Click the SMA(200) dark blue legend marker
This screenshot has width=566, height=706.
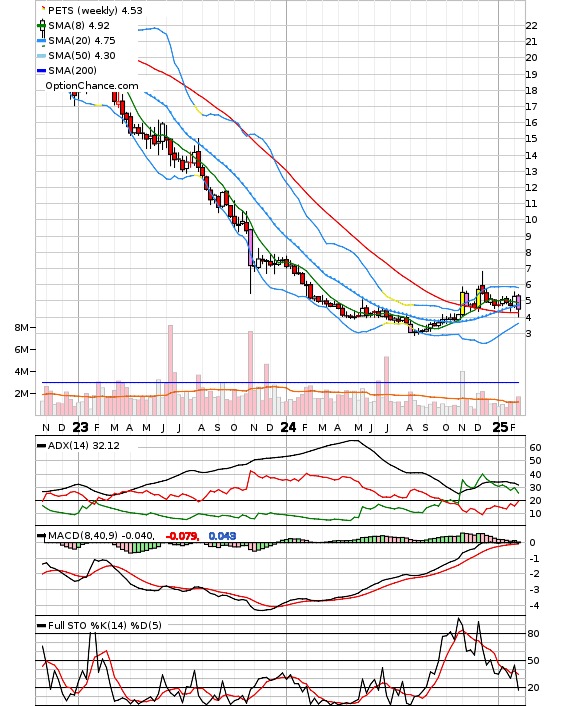(41, 71)
